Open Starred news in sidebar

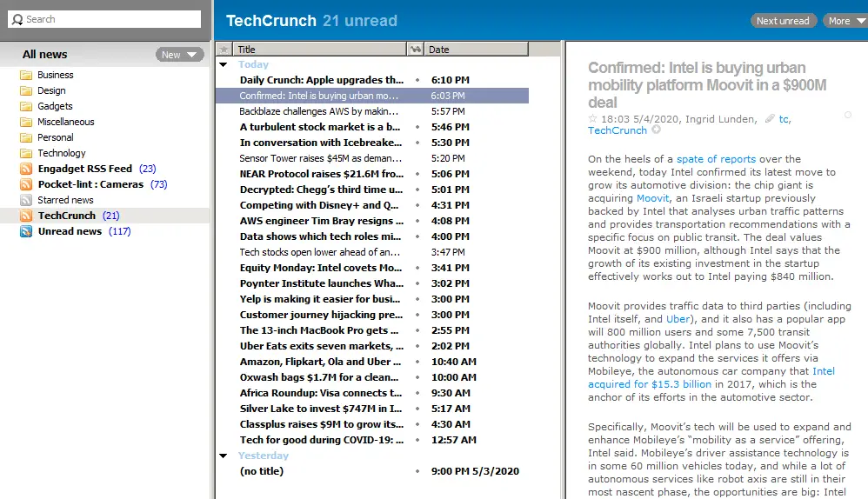tap(65, 200)
